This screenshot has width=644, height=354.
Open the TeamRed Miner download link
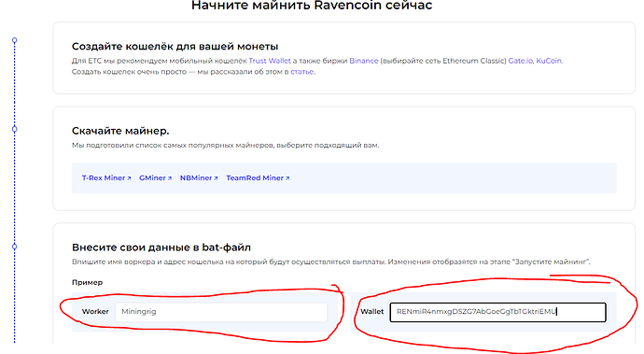click(258, 178)
